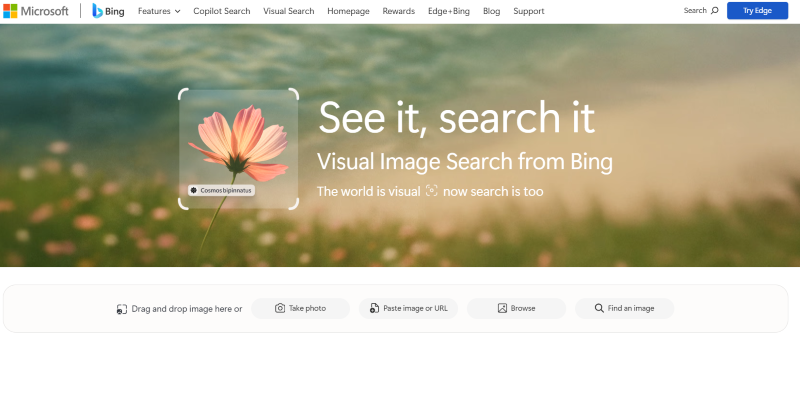
Task: Open Edge+Bing nav link
Action: (448, 11)
